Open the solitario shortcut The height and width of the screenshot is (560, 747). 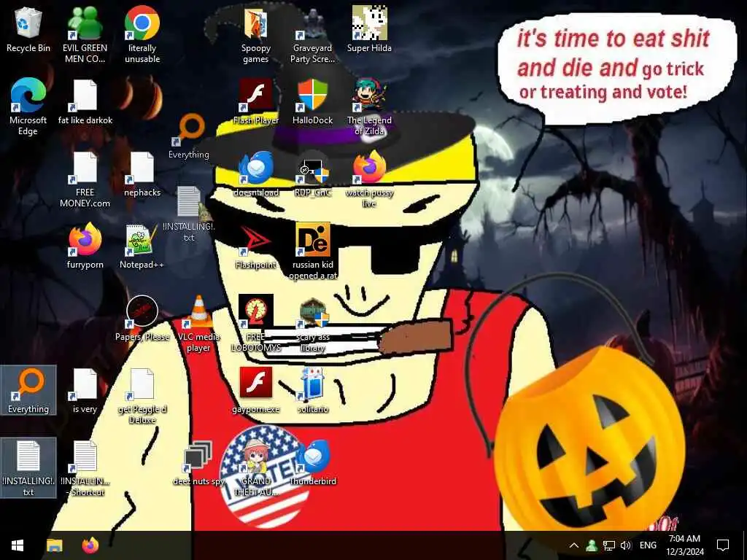312,391
